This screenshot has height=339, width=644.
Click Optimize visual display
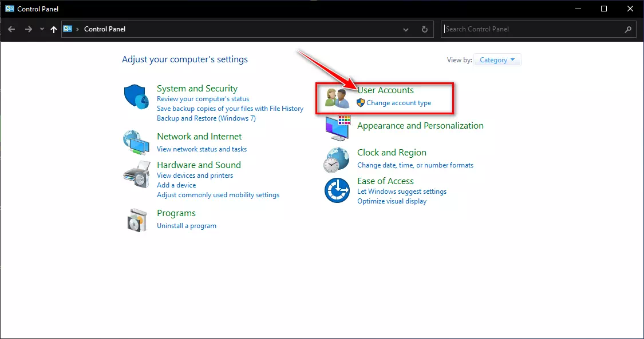point(392,201)
